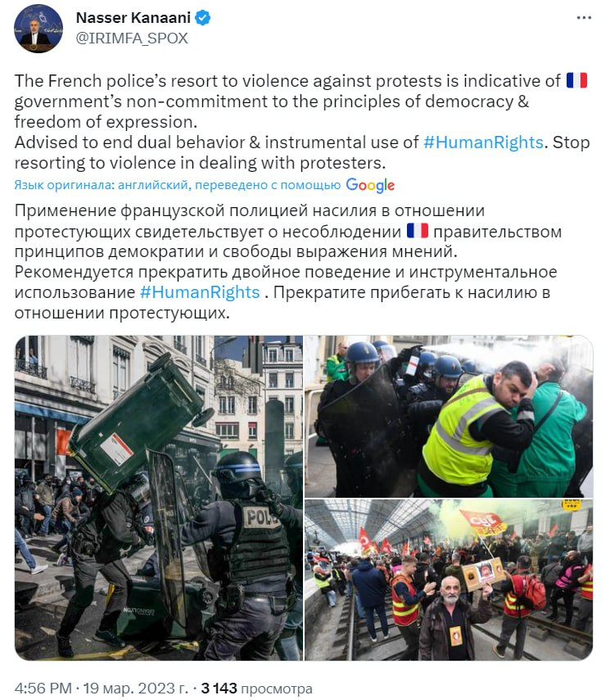Open #HumanRights hashtag in the Russian translation
Screen dimensions: 610x700
(x=200, y=292)
